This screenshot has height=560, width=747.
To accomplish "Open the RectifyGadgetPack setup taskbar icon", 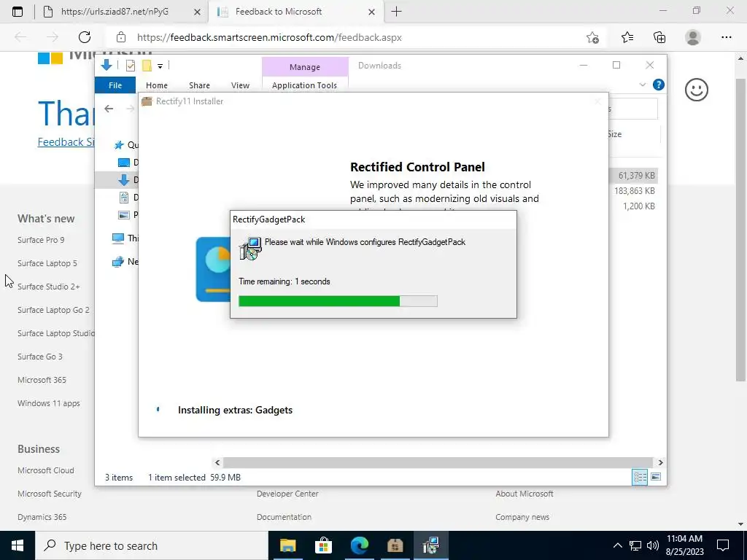I will pos(430,545).
